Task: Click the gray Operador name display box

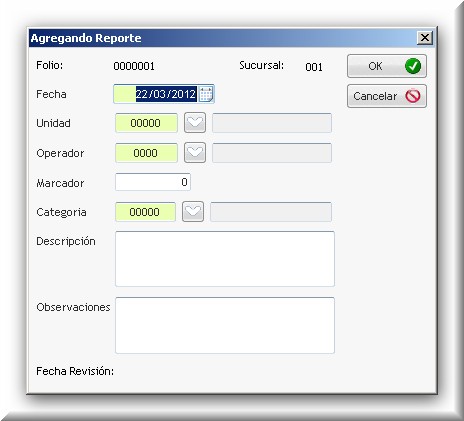Action: tap(272, 153)
